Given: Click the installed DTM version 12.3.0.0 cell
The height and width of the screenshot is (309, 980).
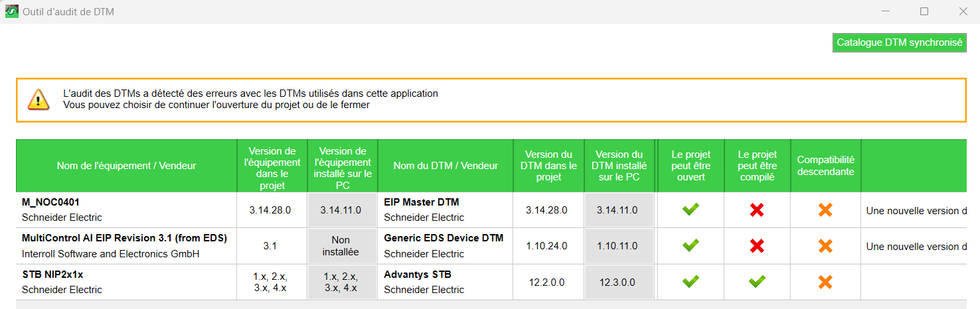Looking at the screenshot, I should click(617, 282).
